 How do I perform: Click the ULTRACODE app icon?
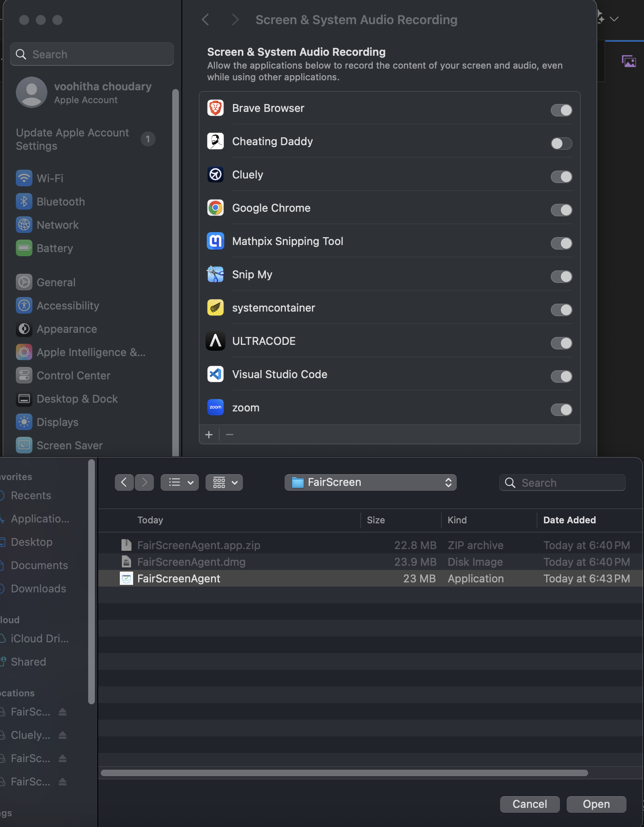coord(215,341)
